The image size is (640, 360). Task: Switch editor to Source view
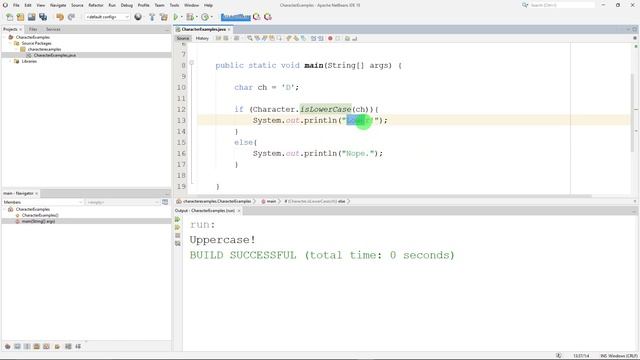pyautogui.click(x=183, y=38)
